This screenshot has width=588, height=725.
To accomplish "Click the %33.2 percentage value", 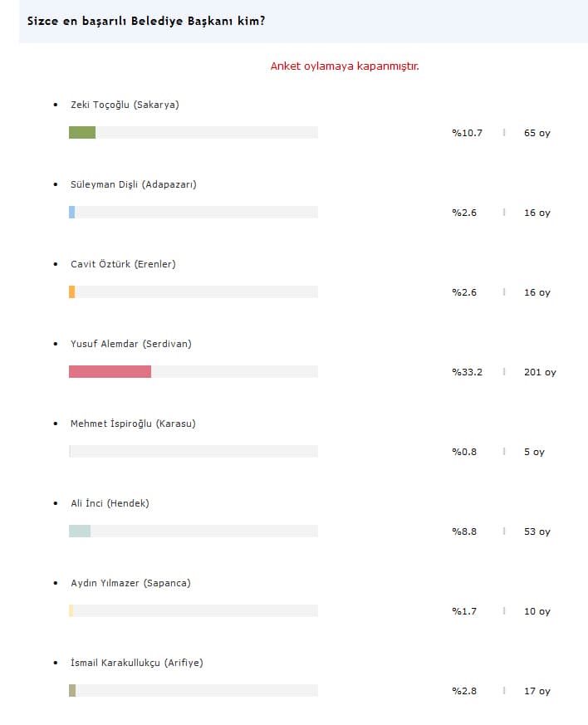I will 467,372.
